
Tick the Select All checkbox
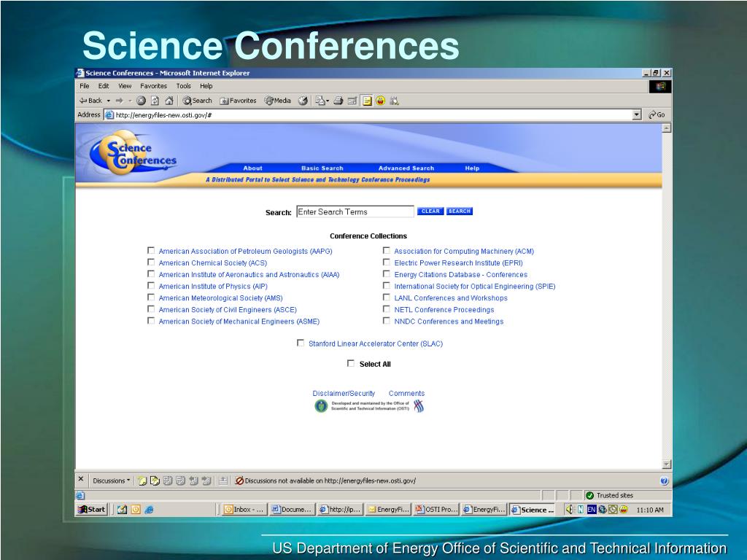click(x=351, y=363)
